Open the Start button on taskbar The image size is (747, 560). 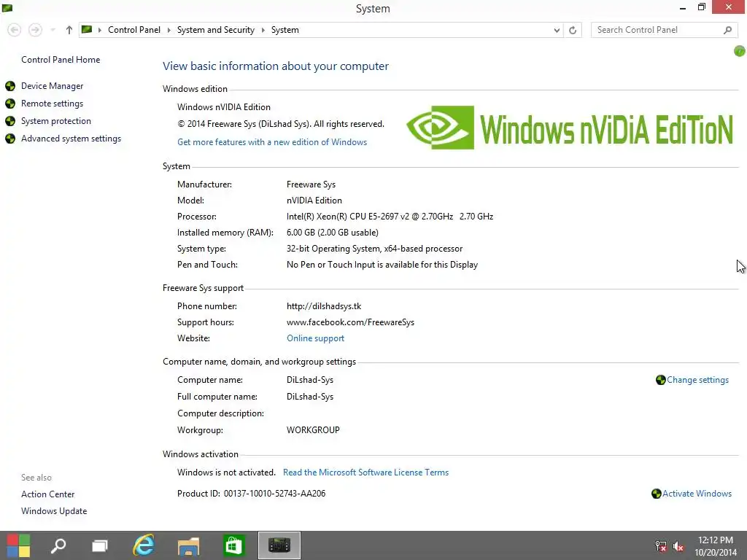pos(18,545)
